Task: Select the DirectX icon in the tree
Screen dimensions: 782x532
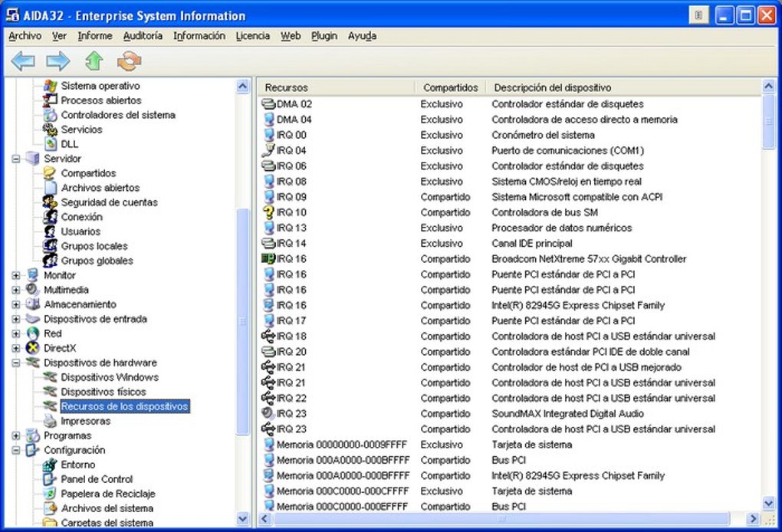Action: click(x=33, y=348)
